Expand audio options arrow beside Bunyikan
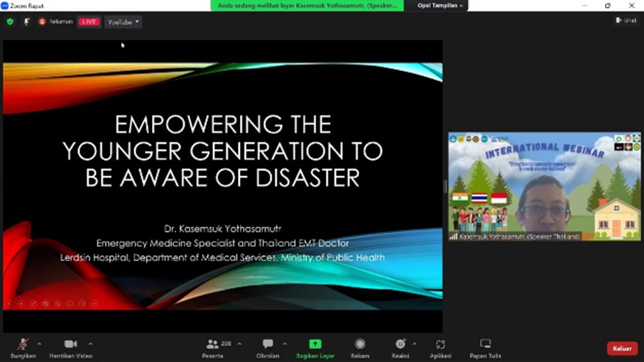Screen dimensions: 644x362 (x=39, y=344)
